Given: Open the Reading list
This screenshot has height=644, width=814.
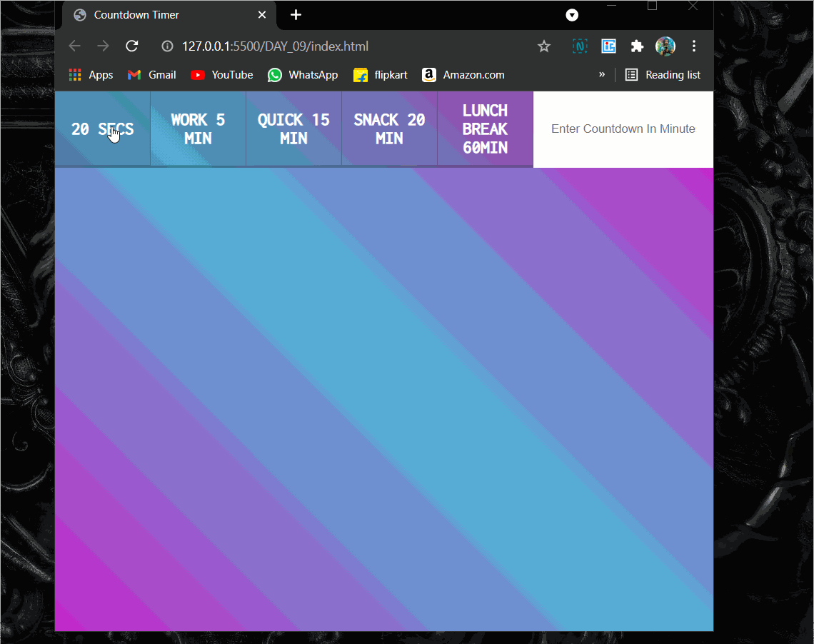Looking at the screenshot, I should 663,75.
